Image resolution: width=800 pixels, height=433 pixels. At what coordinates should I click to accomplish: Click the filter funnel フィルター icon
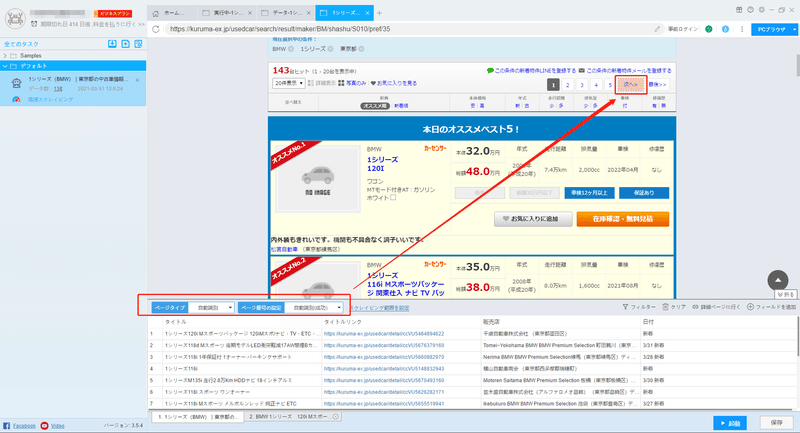point(625,307)
